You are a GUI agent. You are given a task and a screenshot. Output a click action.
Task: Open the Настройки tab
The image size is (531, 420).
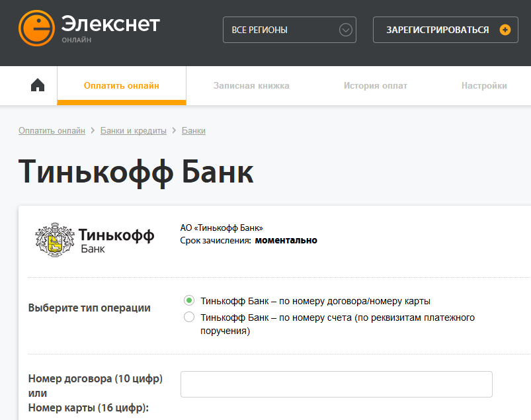[484, 86]
